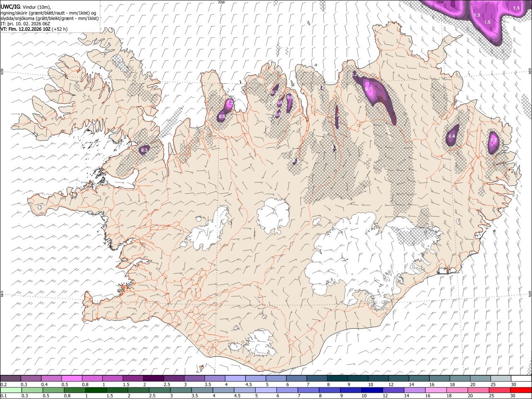Image resolution: width=532 pixels, height=399 pixels.
Task: Click the 15W longitude label
Action: coord(441,2)
